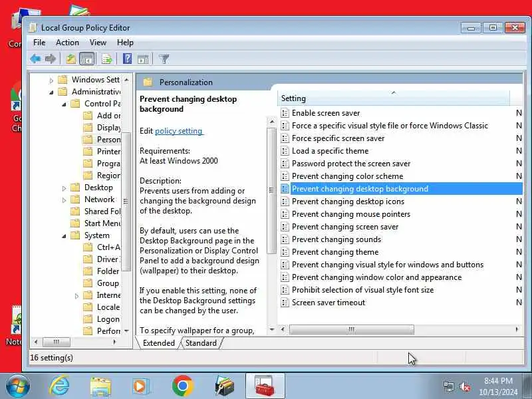Click the Back arrow toolbar icon
Image resolution: width=532 pixels, height=399 pixels.
click(35, 59)
